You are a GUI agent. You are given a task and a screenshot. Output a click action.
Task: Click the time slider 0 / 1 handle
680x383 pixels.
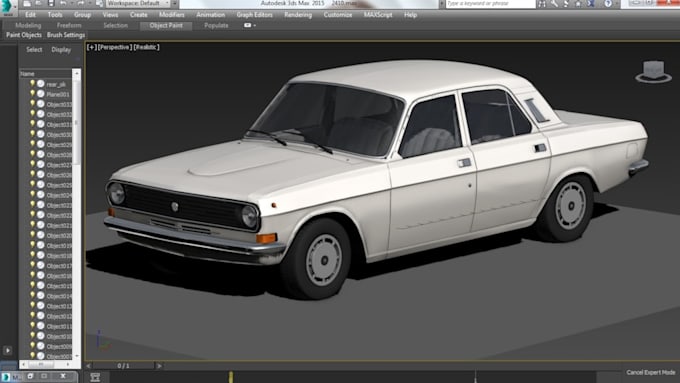tap(124, 366)
